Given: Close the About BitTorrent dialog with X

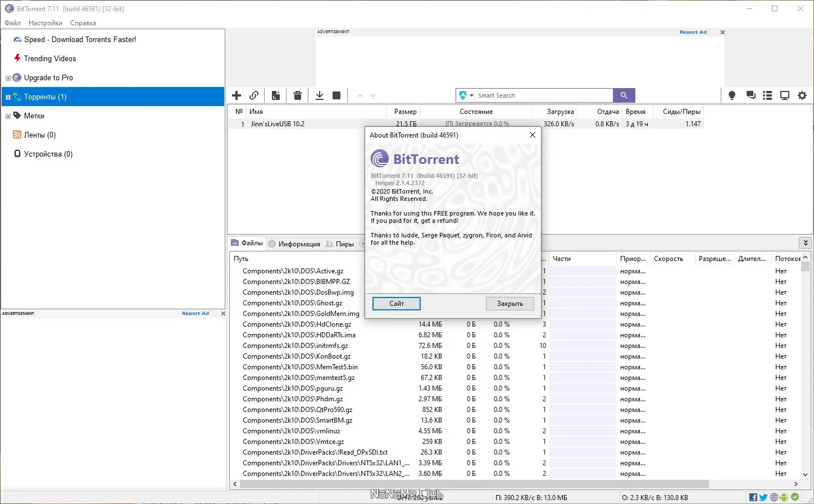Looking at the screenshot, I should [x=533, y=135].
